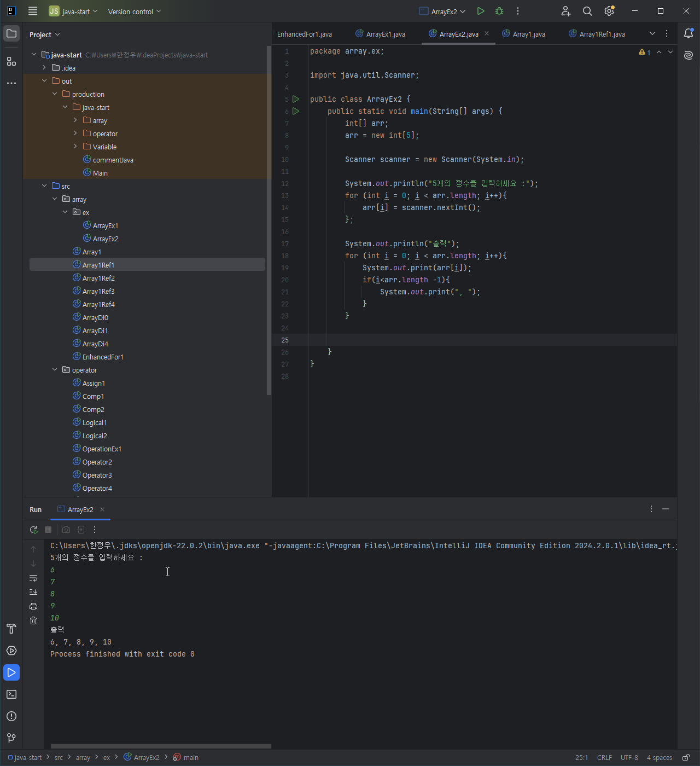Collapse the out folder

point(44,81)
